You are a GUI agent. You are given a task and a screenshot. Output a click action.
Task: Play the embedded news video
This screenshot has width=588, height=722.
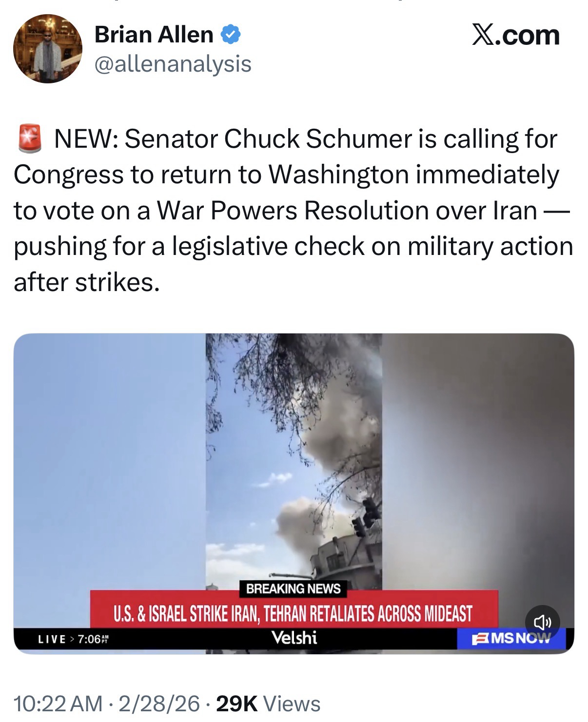click(x=294, y=493)
